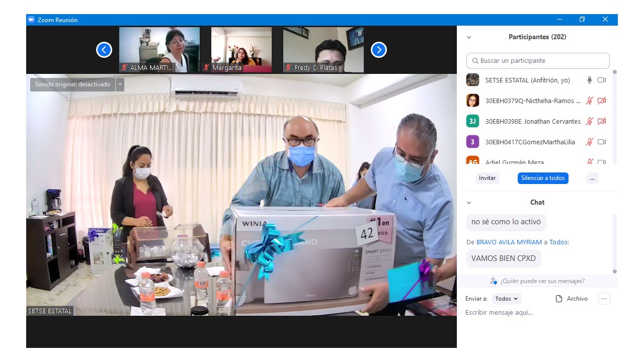Click disabled camera icon for Jonathan Cervantes

(602, 121)
